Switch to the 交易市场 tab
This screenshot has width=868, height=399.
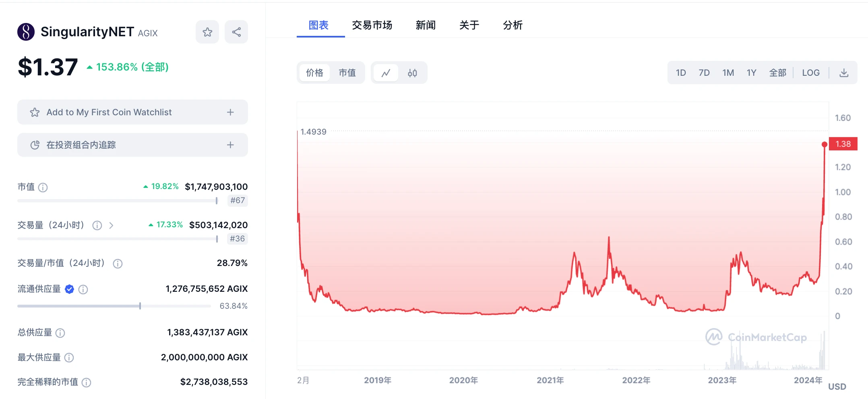coord(372,25)
